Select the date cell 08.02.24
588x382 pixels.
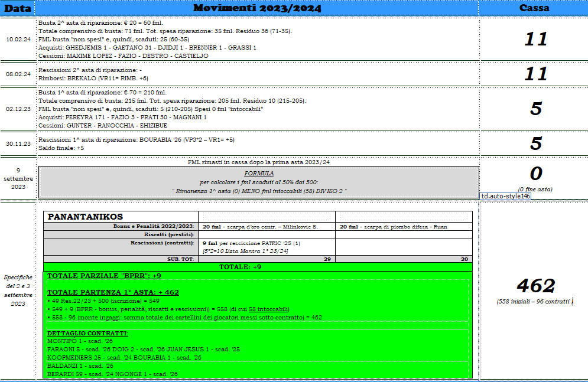18,74
